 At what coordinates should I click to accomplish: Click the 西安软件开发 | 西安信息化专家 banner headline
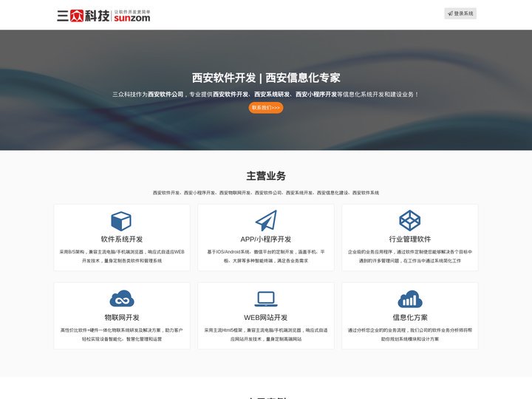[x=266, y=78]
